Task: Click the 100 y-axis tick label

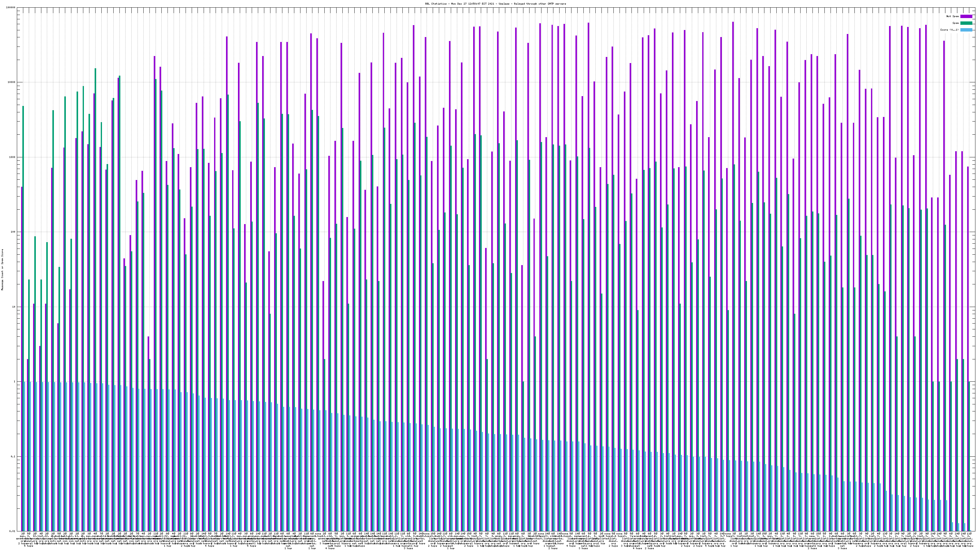Action: 13,232
